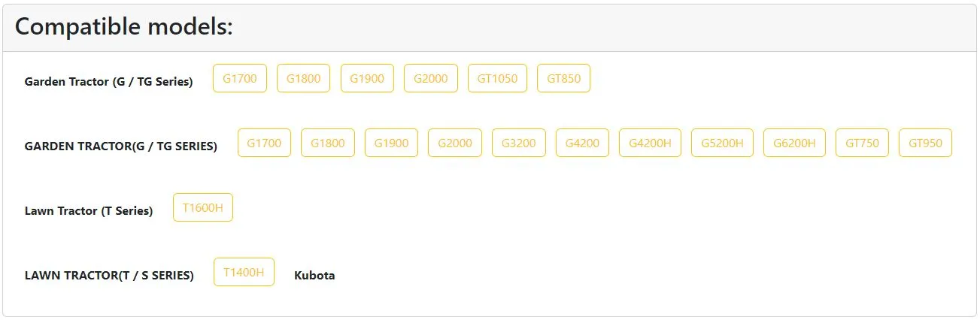
Task: Select the G4200H model tag
Action: click(x=650, y=143)
